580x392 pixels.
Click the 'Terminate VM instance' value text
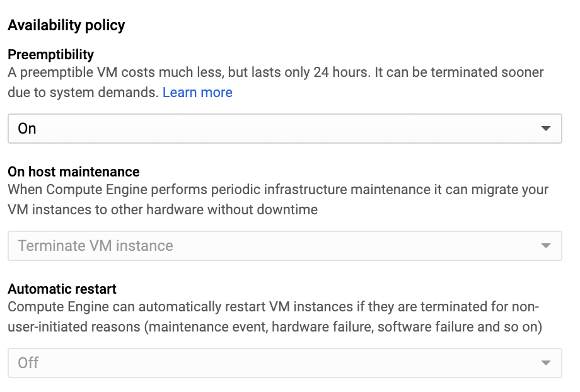[x=95, y=246]
